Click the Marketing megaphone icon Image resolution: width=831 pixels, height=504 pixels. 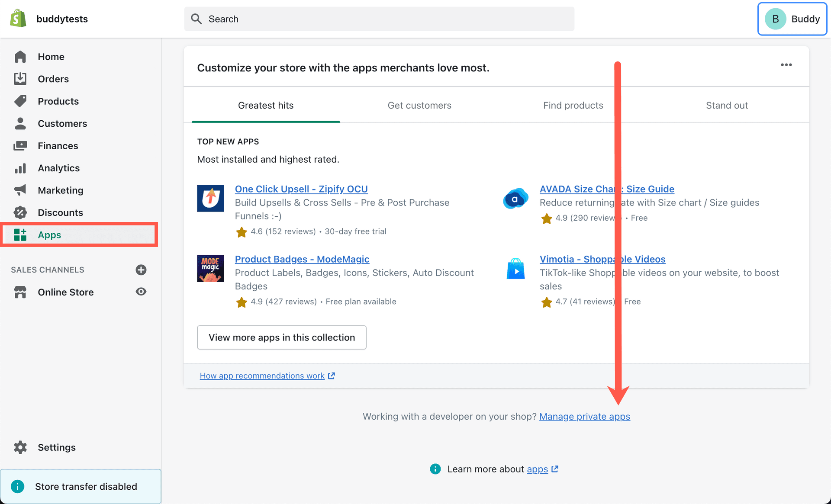[20, 190]
